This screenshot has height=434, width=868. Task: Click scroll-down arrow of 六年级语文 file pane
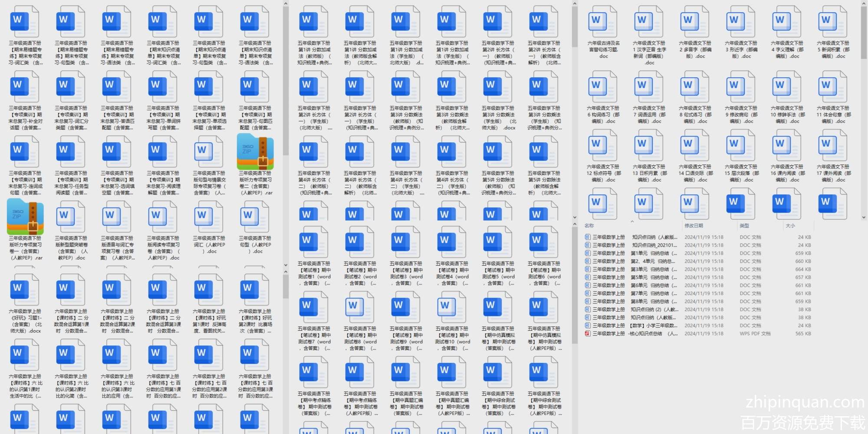[864, 217]
